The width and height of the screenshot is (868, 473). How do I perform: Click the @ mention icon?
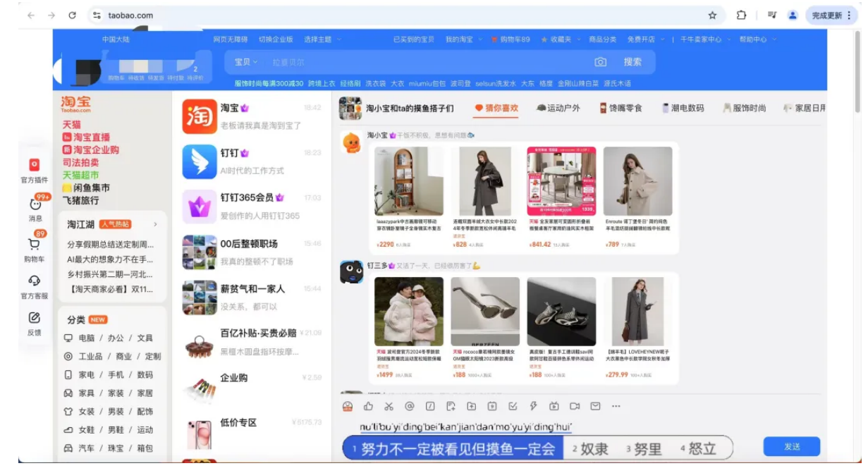pyautogui.click(x=409, y=406)
